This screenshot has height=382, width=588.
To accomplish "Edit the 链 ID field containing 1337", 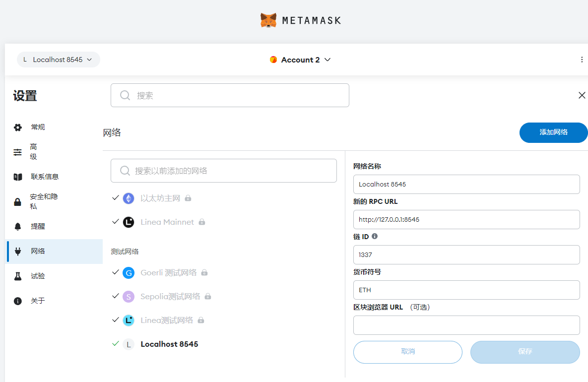I will [x=466, y=255].
